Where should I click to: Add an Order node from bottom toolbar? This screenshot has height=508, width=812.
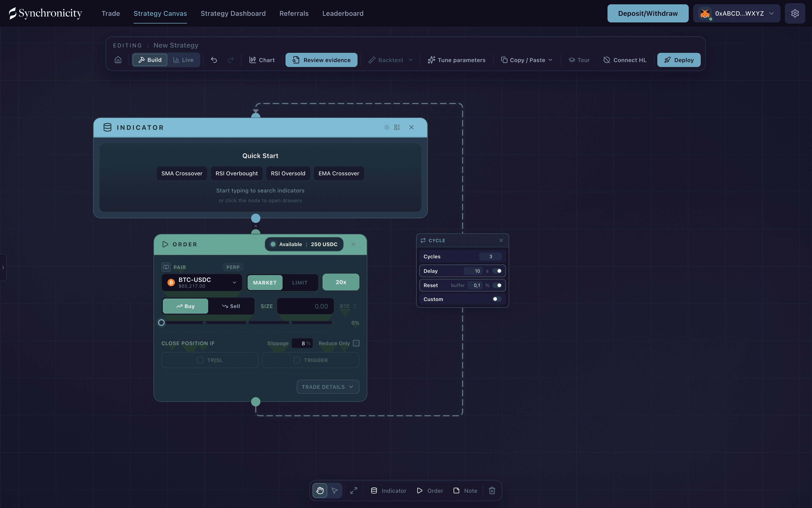pyautogui.click(x=430, y=490)
